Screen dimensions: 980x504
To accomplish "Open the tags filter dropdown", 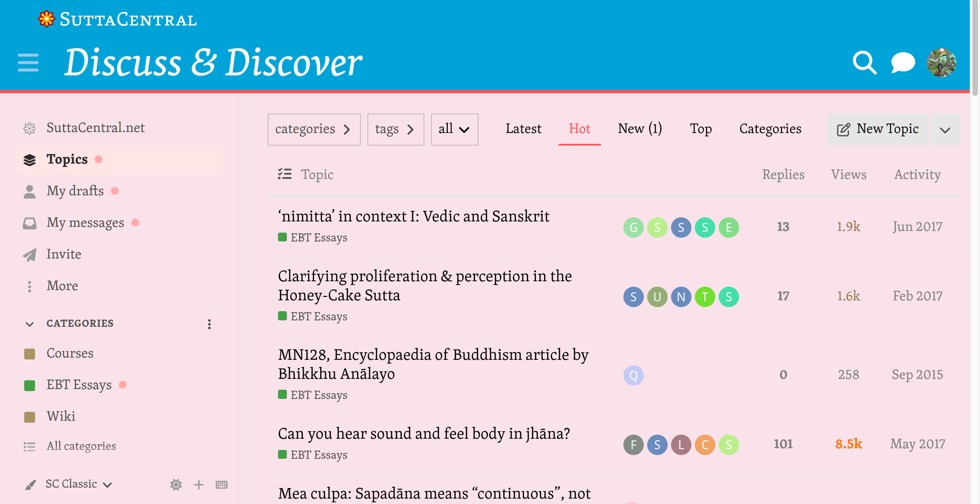I will pos(396,129).
